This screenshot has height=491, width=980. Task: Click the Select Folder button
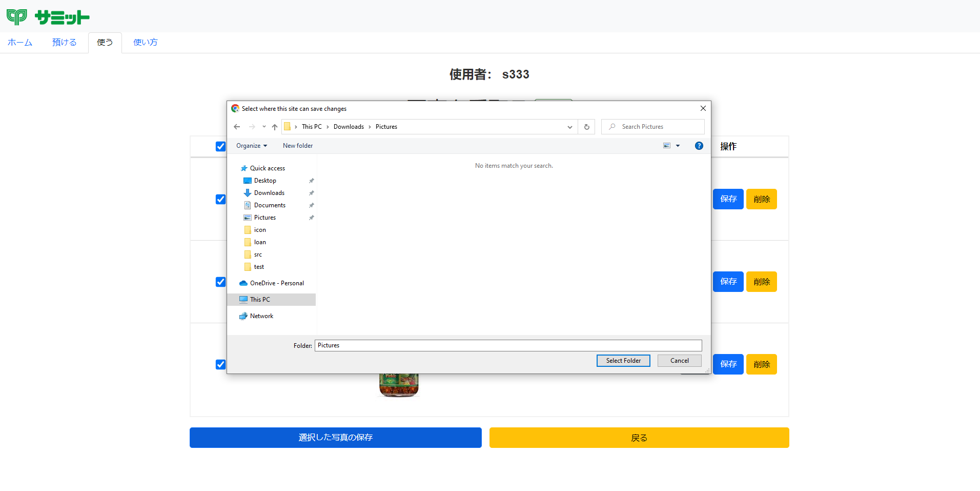(623, 361)
